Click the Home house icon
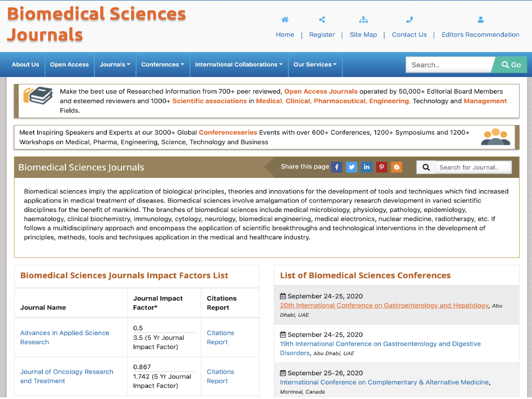The image size is (532, 399). pos(285,20)
